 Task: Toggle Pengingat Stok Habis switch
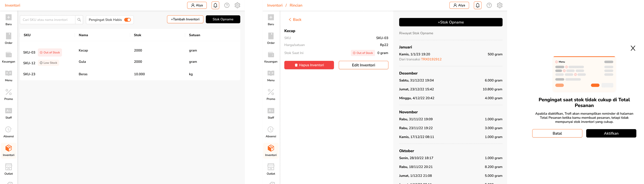point(128,20)
